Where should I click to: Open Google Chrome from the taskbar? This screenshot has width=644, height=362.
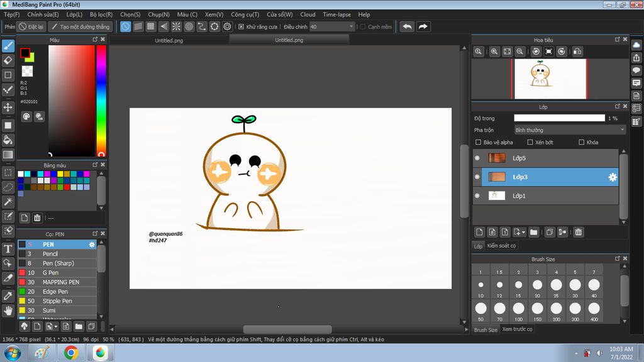70,353
